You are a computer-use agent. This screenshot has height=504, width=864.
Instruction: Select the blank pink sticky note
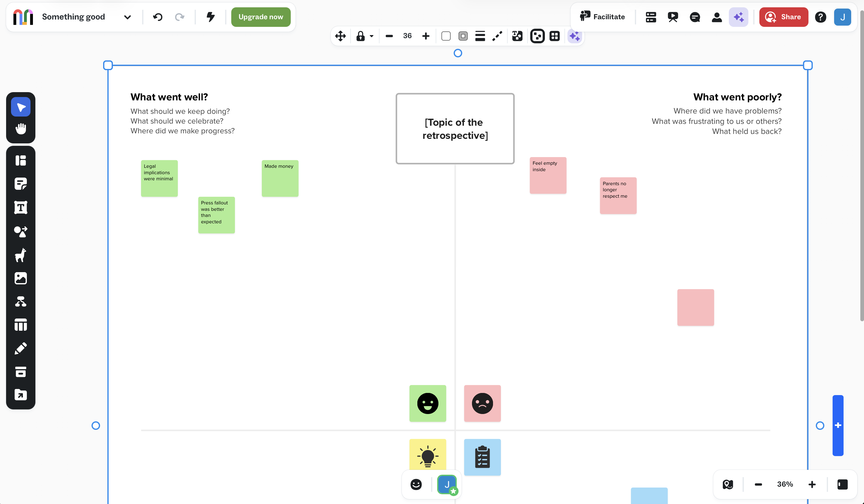point(695,307)
